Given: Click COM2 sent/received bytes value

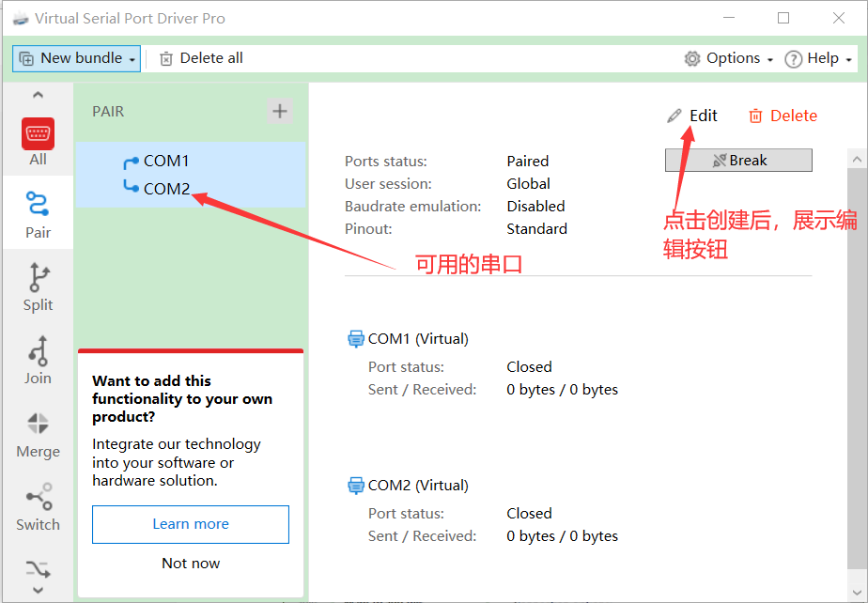Looking at the screenshot, I should [562, 536].
